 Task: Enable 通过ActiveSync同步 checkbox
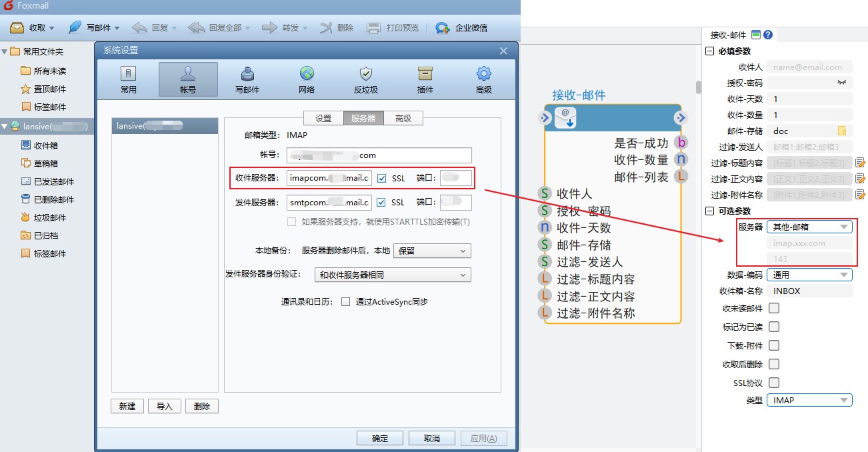[x=345, y=301]
